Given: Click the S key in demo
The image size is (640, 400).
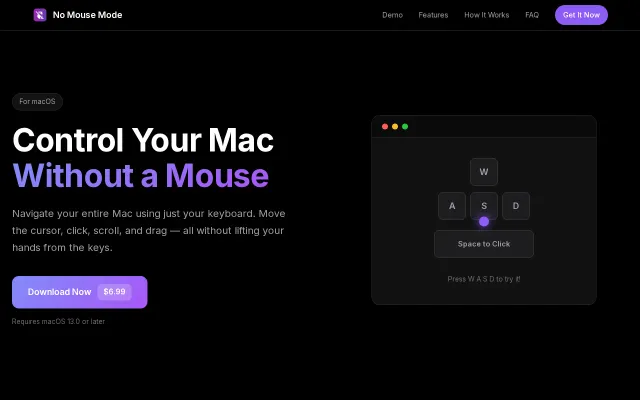Looking at the screenshot, I should pyautogui.click(x=484, y=205).
